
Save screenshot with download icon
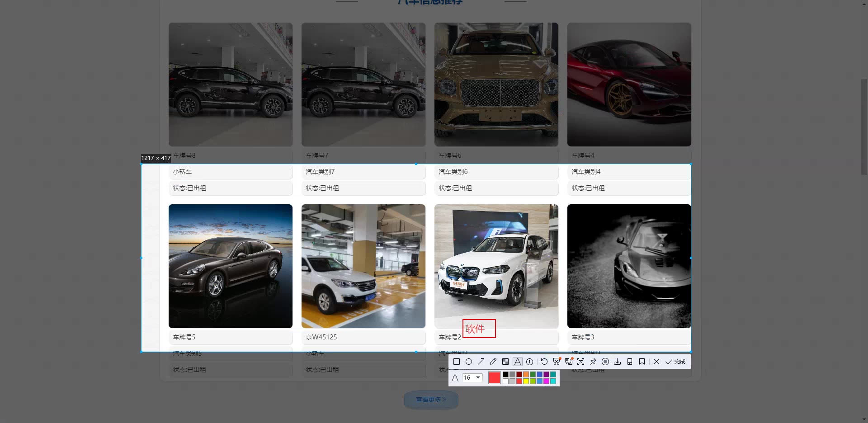pyautogui.click(x=618, y=362)
